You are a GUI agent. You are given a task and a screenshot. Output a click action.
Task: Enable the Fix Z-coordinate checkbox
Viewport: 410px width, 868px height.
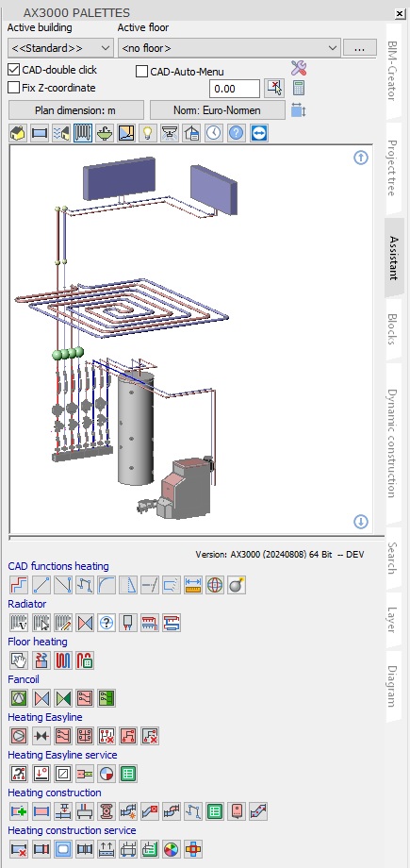[13, 88]
